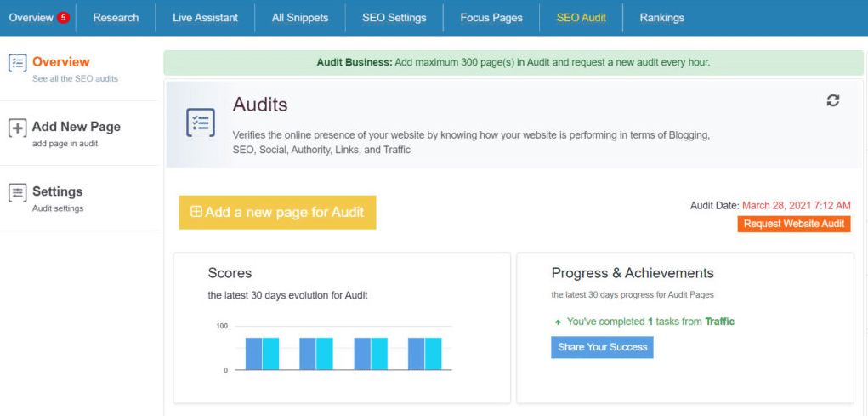Viewport: 868px width, 416px height.
Task: Switch to the Live Assistant tab
Action: [205, 18]
